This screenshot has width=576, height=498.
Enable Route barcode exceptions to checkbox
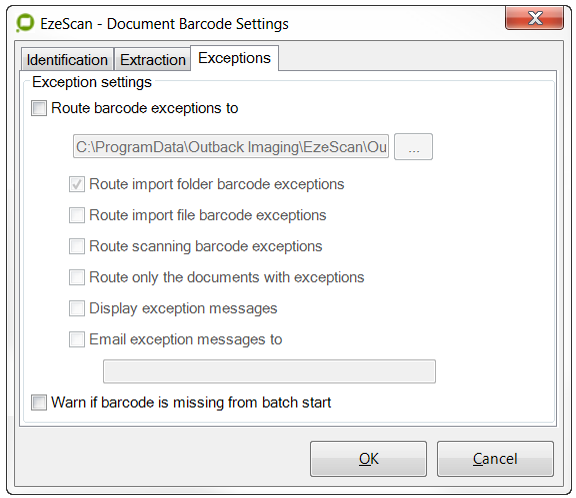[39, 108]
